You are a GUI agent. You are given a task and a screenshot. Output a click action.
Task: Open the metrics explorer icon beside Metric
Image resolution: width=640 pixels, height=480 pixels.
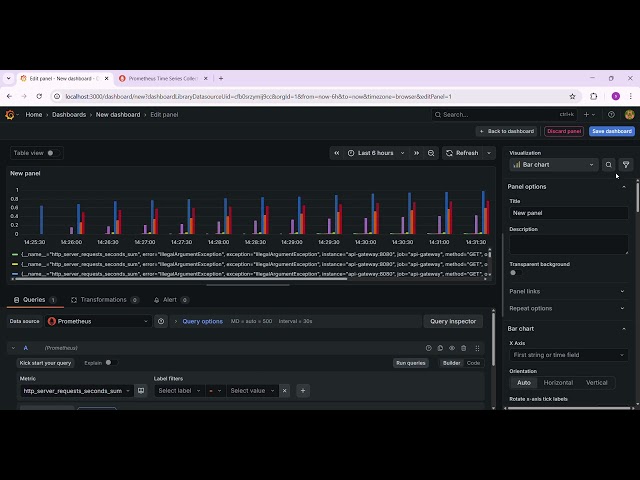pyautogui.click(x=141, y=391)
